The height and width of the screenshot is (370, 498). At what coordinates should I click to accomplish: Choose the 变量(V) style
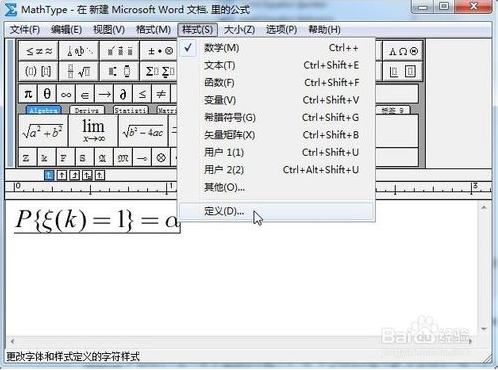277,100
